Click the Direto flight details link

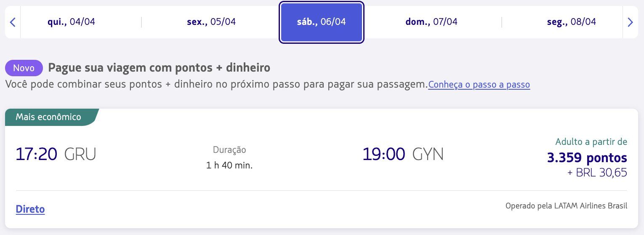[x=30, y=209]
